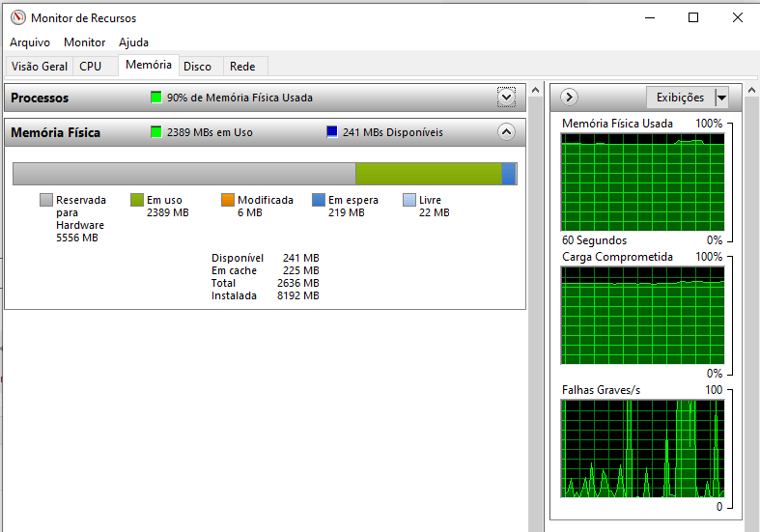This screenshot has height=532, width=760.
Task: Collapse the graphs pane arrow button
Action: click(569, 98)
